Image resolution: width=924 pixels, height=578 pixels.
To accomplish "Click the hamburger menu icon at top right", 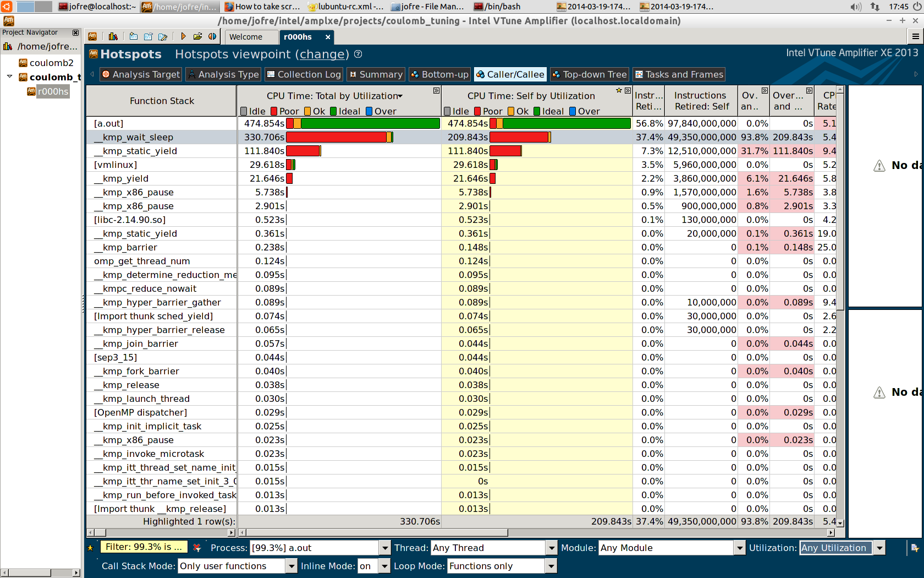I will pyautogui.click(x=915, y=36).
